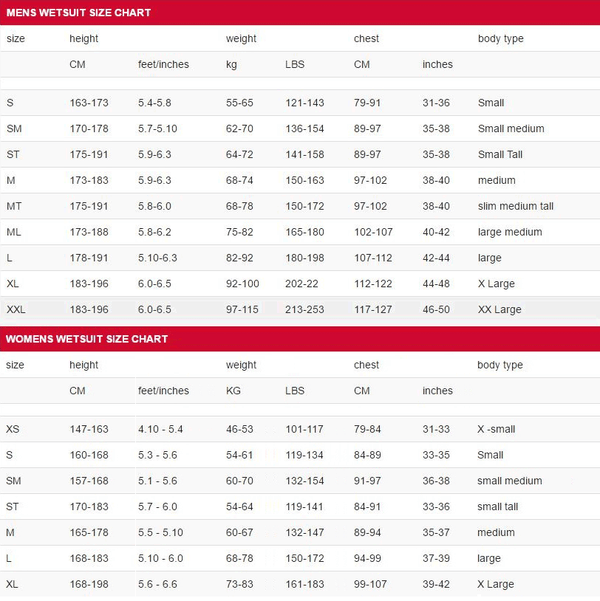Screen dimensions: 600x601
Task: Select mens chest value "117-127"
Action: pos(373,310)
